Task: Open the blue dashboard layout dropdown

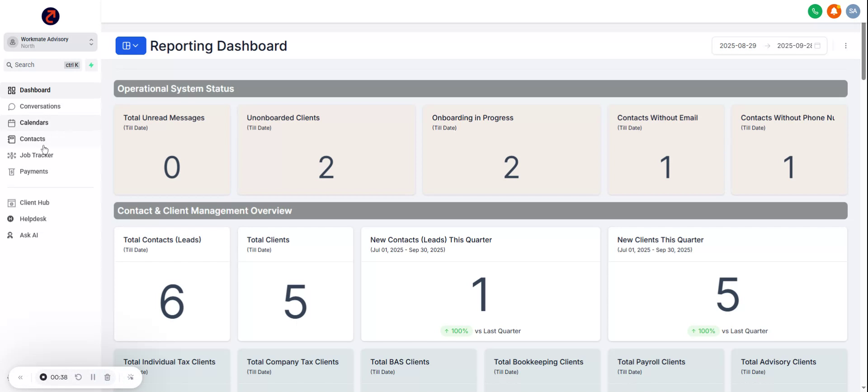Action: click(131, 46)
